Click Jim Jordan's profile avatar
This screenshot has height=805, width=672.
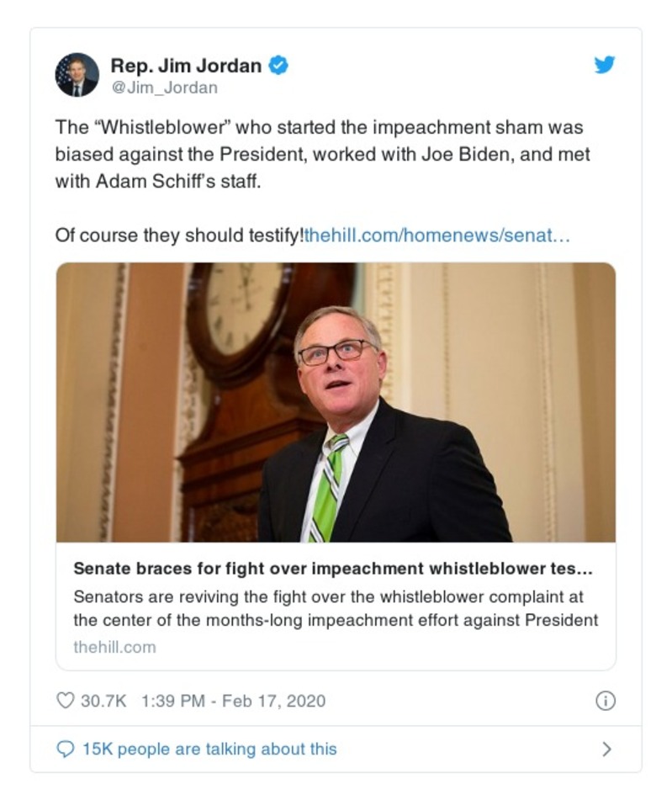[x=77, y=74]
